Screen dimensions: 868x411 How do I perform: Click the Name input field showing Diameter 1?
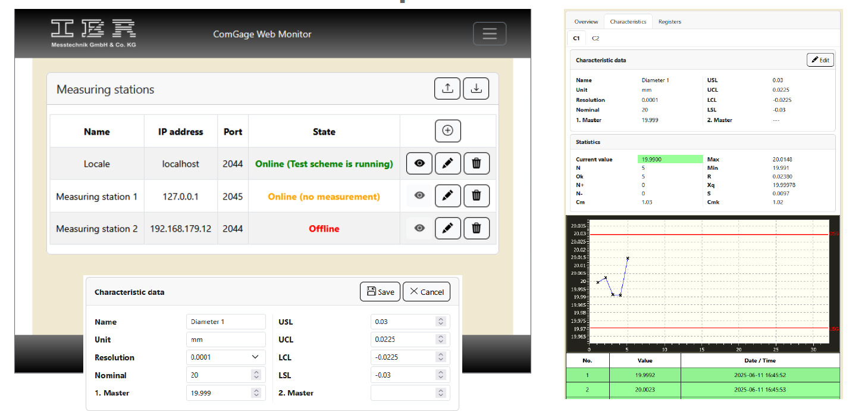225,322
